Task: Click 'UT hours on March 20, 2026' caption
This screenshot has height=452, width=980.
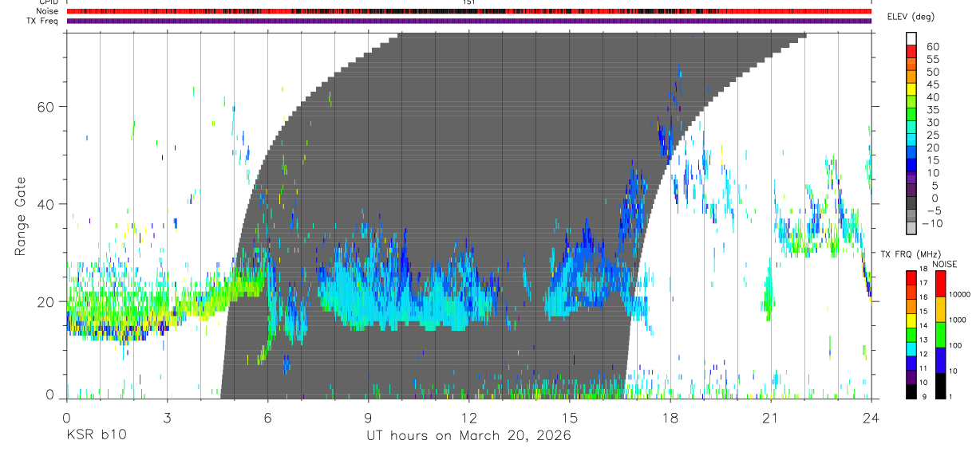Action: pos(468,435)
